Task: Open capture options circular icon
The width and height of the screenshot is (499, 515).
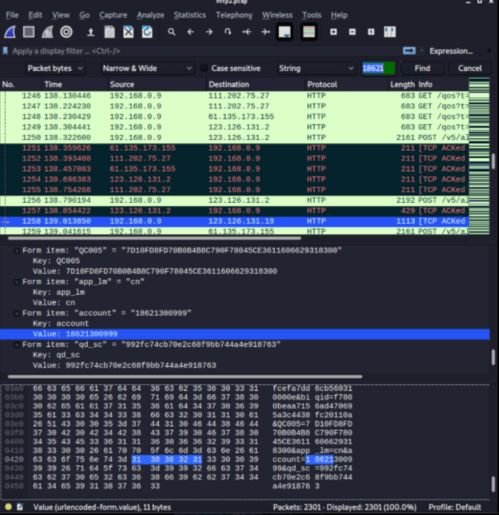Action: (66, 32)
